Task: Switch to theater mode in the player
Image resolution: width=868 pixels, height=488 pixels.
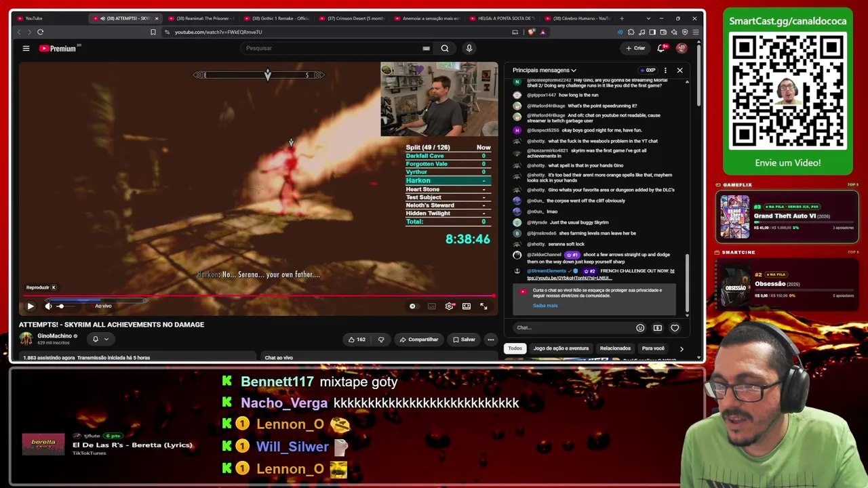Action: (467, 306)
